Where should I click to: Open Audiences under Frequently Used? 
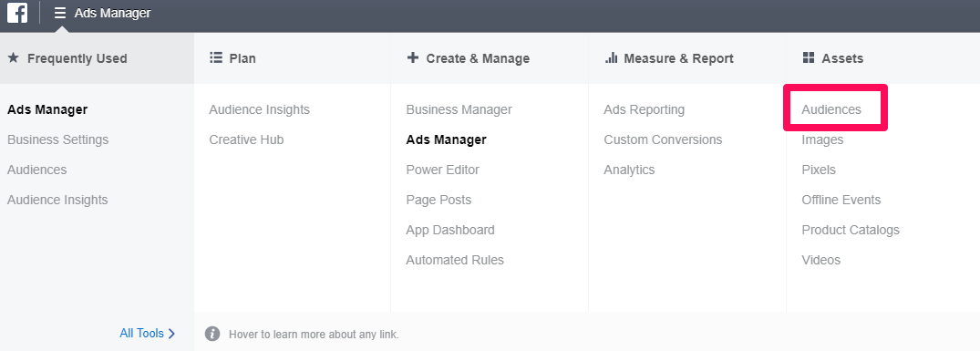coord(36,170)
